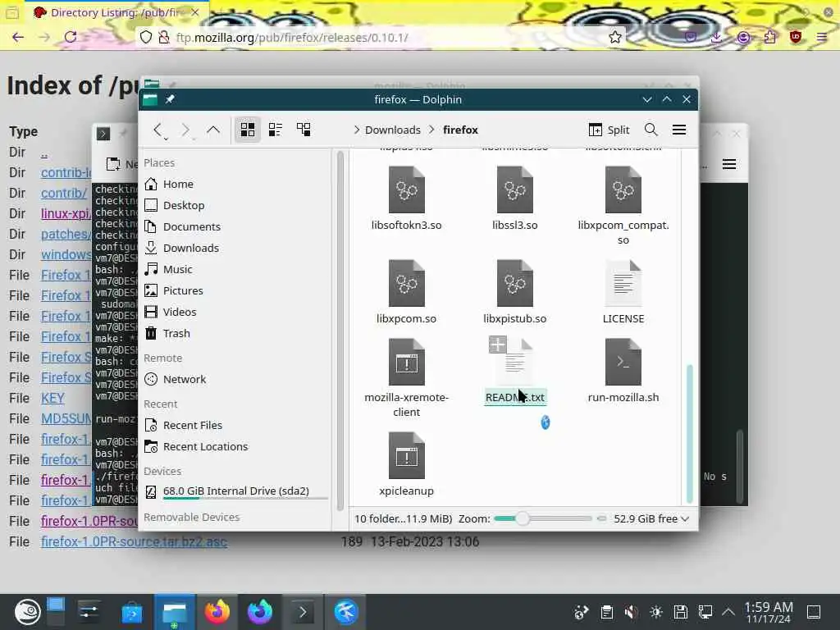Image resolution: width=840 pixels, height=630 pixels.
Task: Launch Firefox from the taskbar
Action: pos(217,612)
